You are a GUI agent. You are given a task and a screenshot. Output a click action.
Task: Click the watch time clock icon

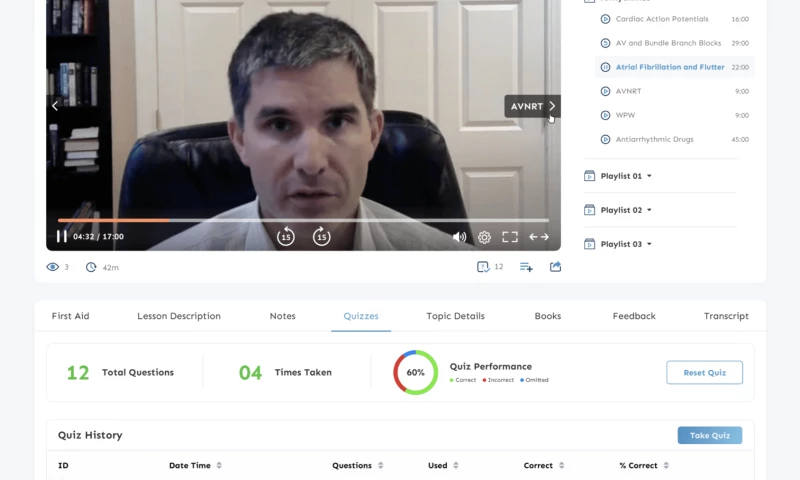(x=91, y=267)
